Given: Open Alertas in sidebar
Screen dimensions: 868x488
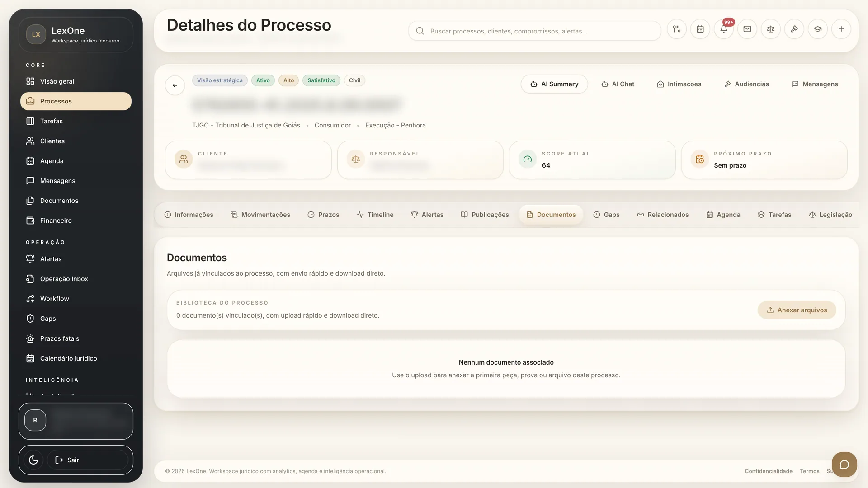Looking at the screenshot, I should click(76, 259).
